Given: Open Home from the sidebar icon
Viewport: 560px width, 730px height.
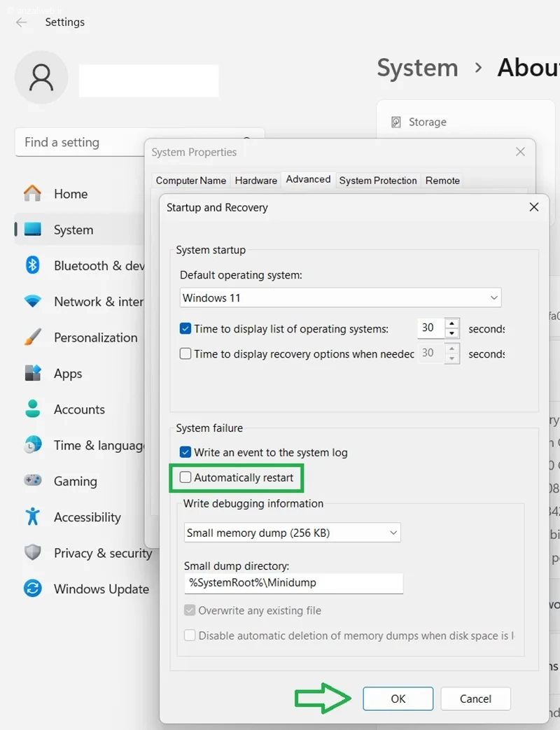Looking at the screenshot, I should pos(32,193).
